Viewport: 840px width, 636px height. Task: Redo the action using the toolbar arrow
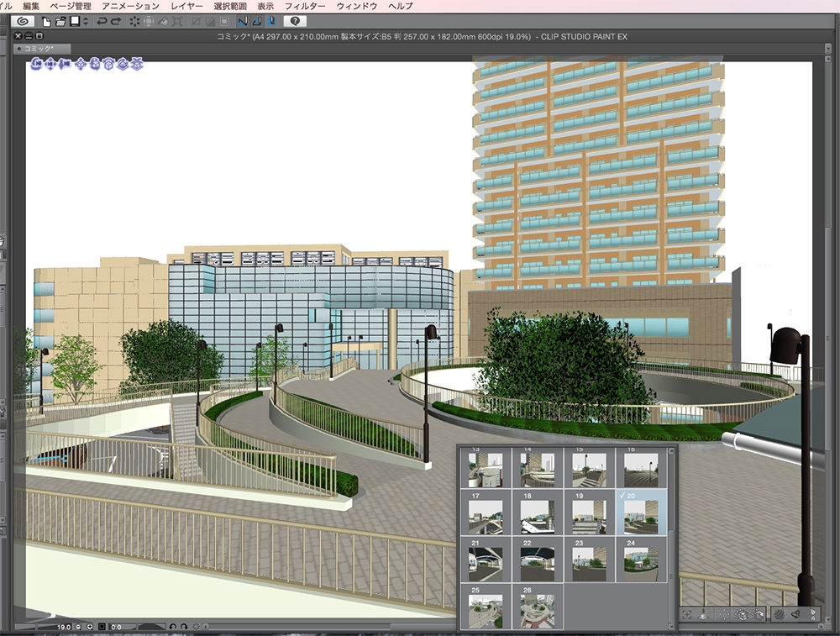[116, 22]
